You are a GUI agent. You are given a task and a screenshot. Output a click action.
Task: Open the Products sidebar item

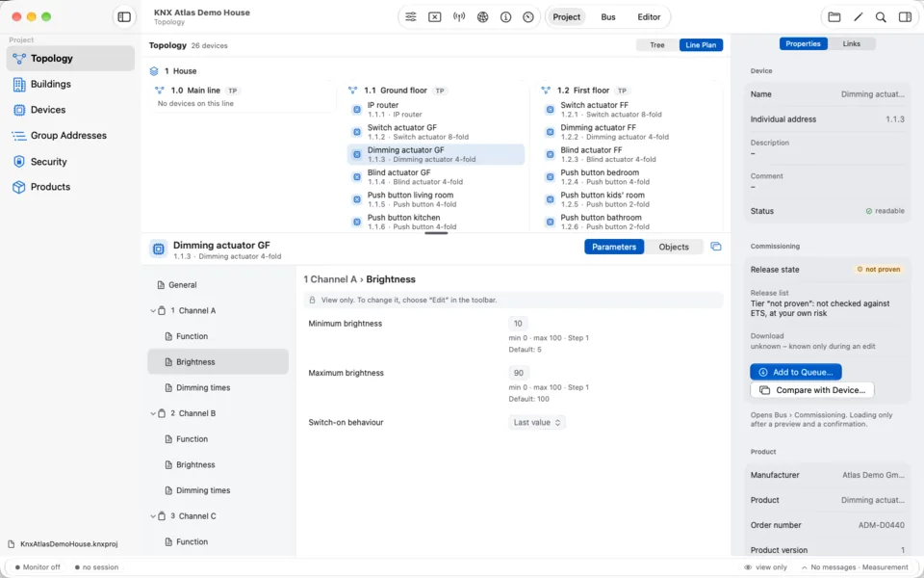70,187
